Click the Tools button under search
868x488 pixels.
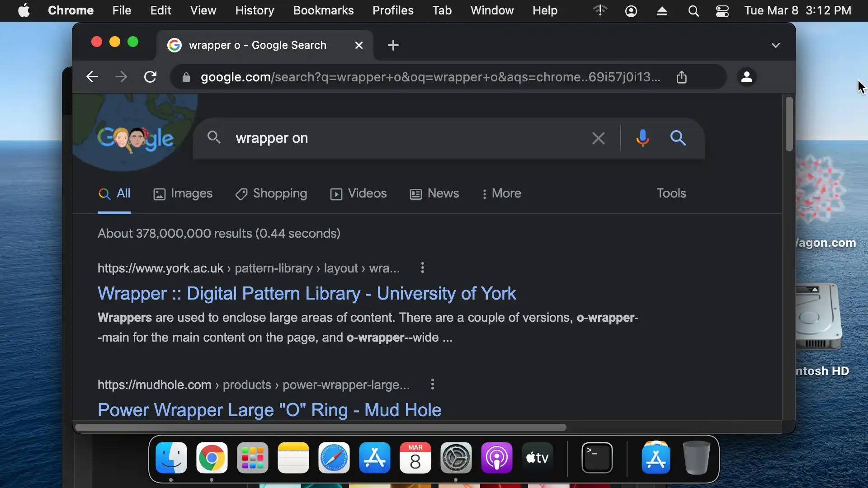click(671, 193)
